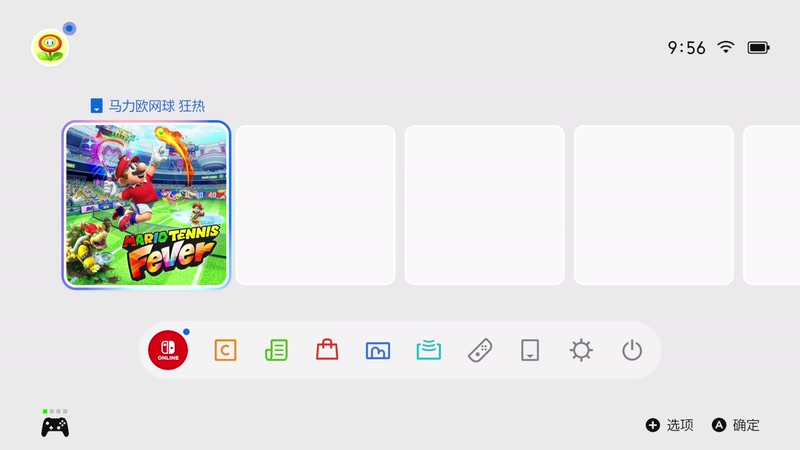Viewport: 800px width, 450px height.
Task: Click the 马力欧网球 狂热 title label
Action: pos(157,106)
